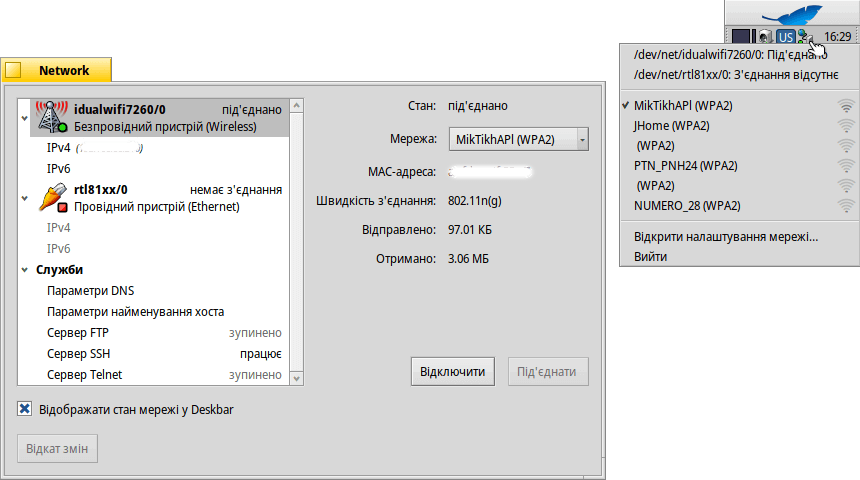
Task: Click the Wi-Fi signal icon beside NUMERO_28
Action: 846,206
